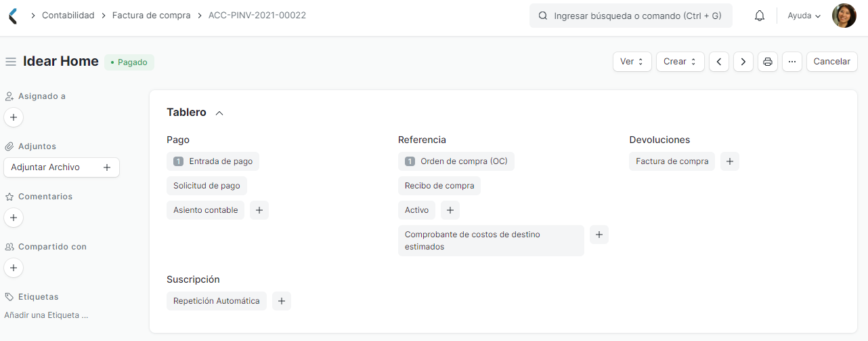Open Activo link
Screen dimensions: 868x341
(x=417, y=210)
